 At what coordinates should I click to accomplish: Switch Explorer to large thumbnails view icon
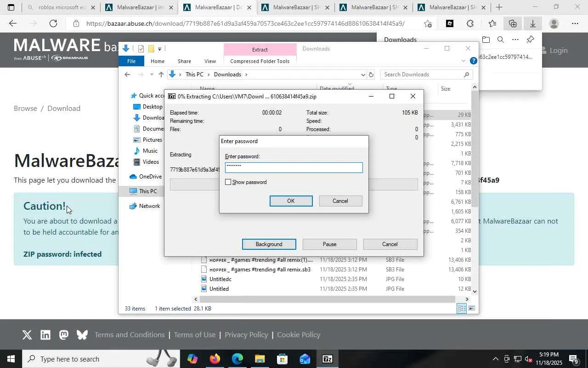tap(471, 308)
